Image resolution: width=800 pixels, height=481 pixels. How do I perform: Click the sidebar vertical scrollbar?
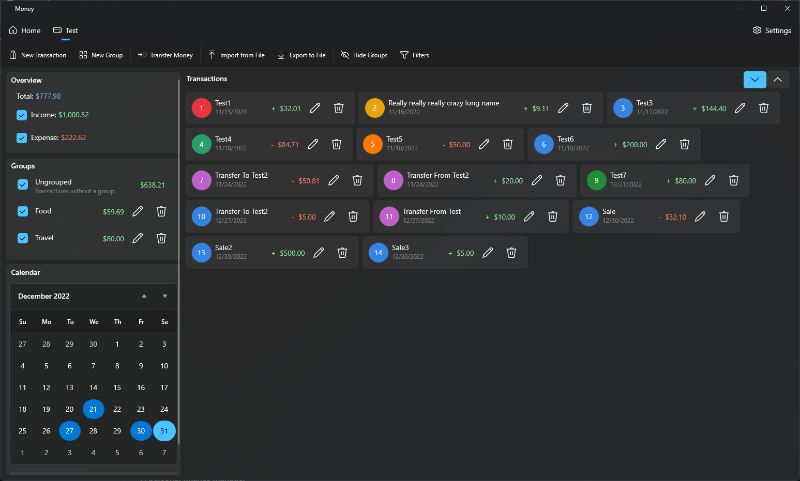179,261
